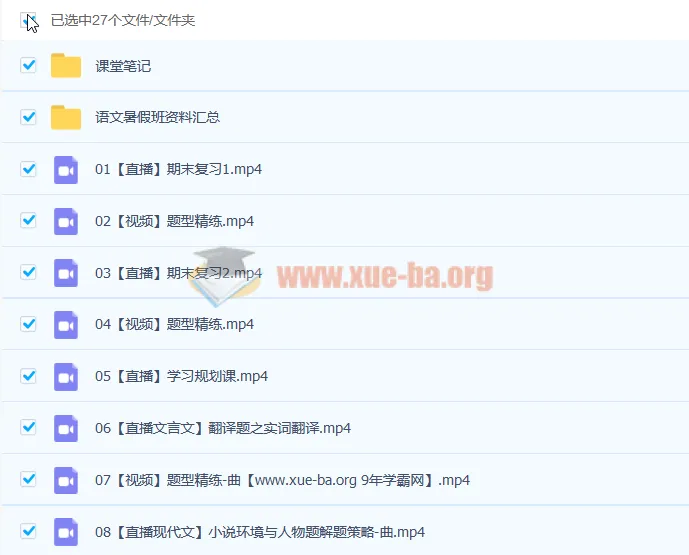This screenshot has height=555, width=689.
Task: Open file name 05【直播】学习规划课.mp4
Action: coord(181,377)
